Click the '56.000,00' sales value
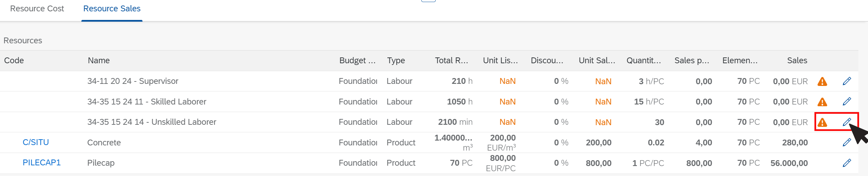Viewport: 868px width, 176px height. 789,163
